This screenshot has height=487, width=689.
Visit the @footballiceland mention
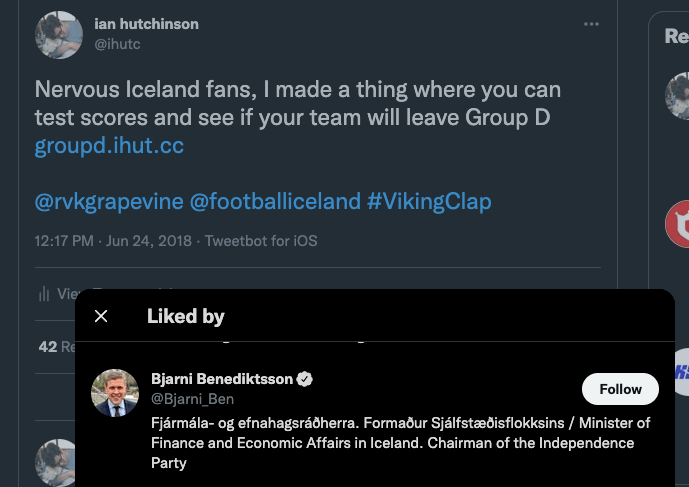tap(275, 201)
